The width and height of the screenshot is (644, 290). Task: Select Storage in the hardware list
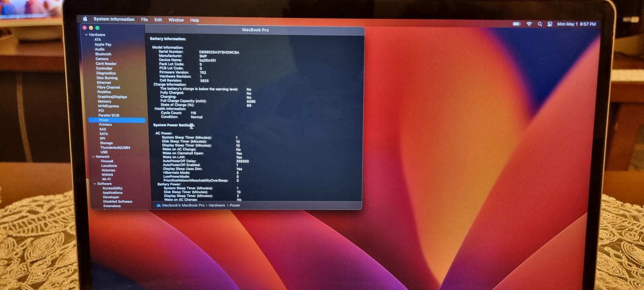[106, 143]
